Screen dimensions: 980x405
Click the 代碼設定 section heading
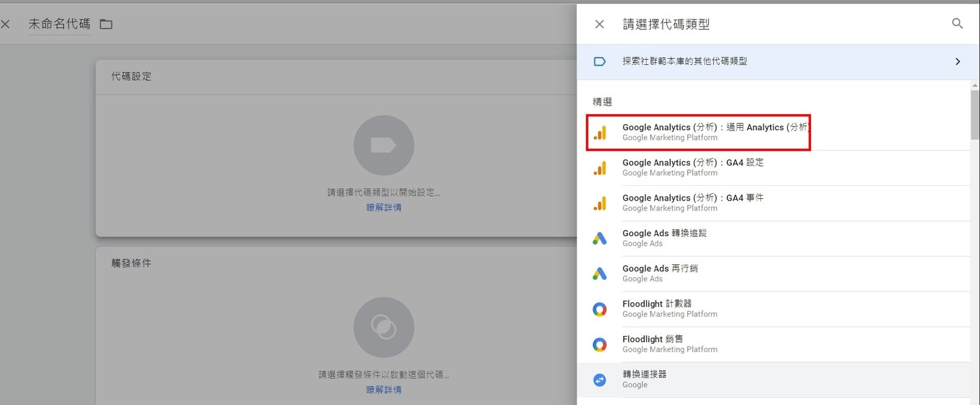pos(131,76)
